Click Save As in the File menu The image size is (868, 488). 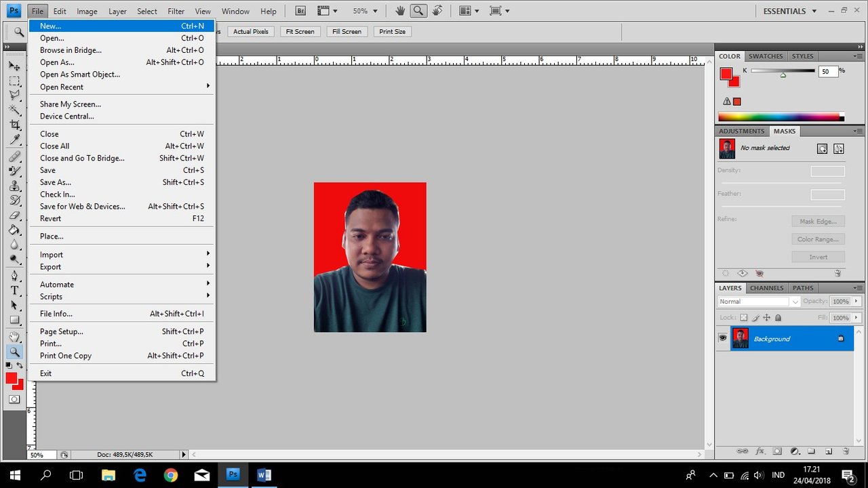[56, 182]
